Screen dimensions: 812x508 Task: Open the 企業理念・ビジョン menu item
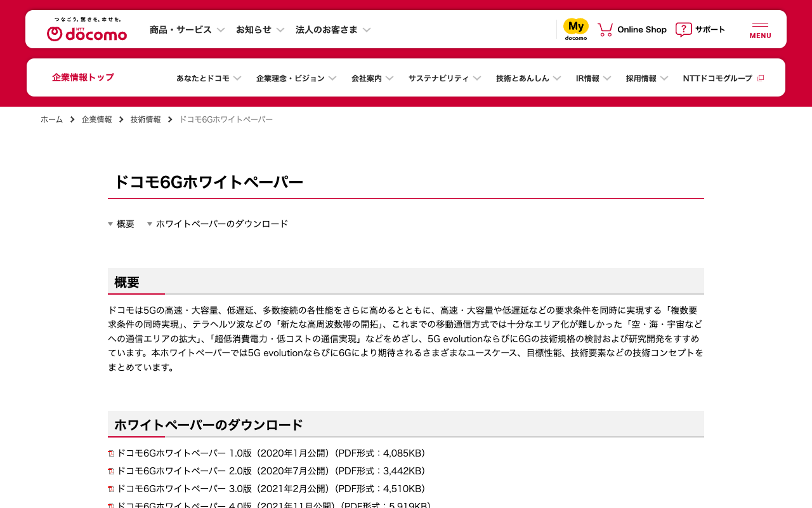point(291,78)
